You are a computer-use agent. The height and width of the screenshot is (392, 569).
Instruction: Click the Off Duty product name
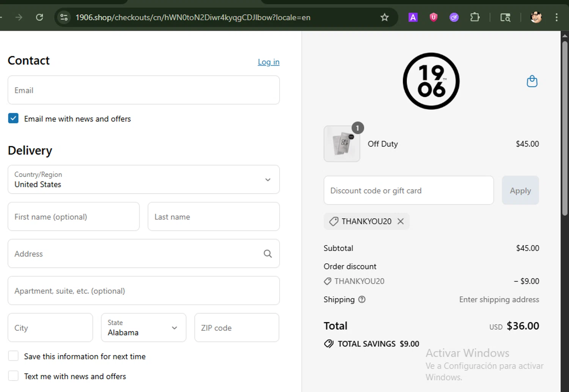click(x=383, y=144)
